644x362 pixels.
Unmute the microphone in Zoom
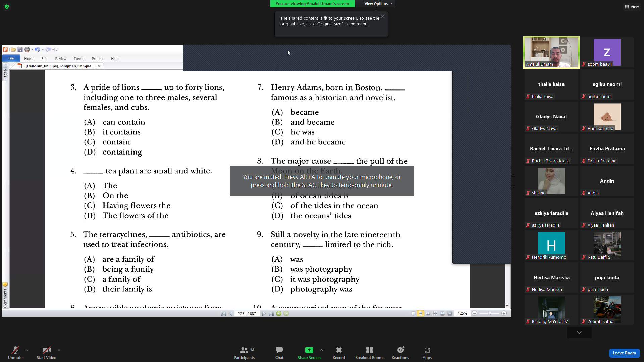coord(15,353)
